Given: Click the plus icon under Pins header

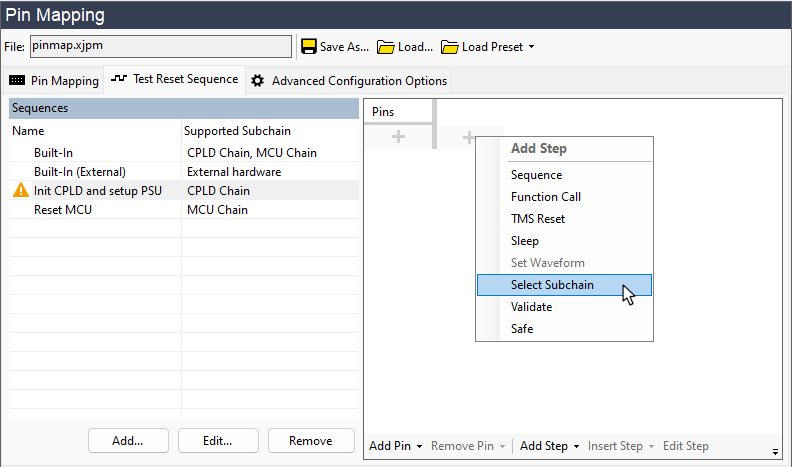Looking at the screenshot, I should click(398, 137).
